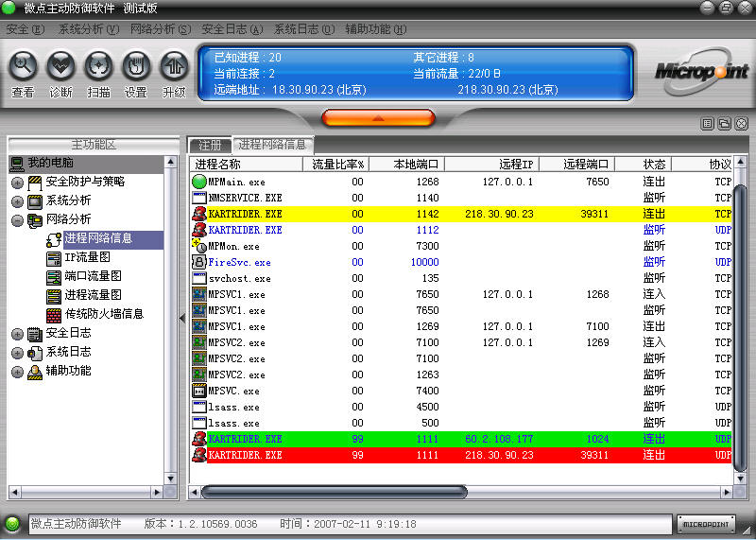756x540 pixels.
Task: Select the green KARTRIDER.EXE row
Action: coord(461,439)
